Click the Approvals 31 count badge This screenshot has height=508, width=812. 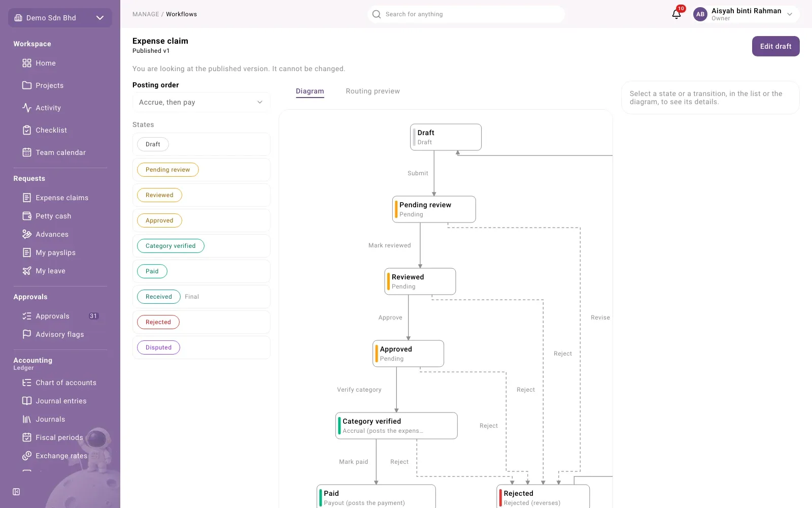(x=93, y=316)
